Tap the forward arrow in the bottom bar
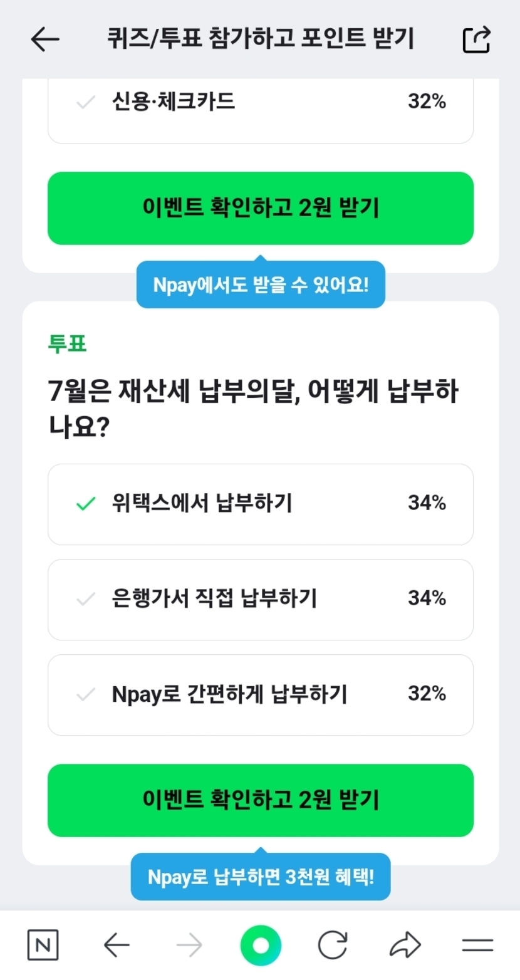The height and width of the screenshot is (980, 520). [189, 945]
